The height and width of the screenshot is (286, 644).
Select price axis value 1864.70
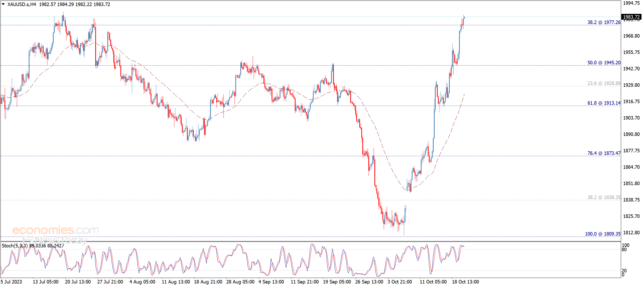click(631, 167)
